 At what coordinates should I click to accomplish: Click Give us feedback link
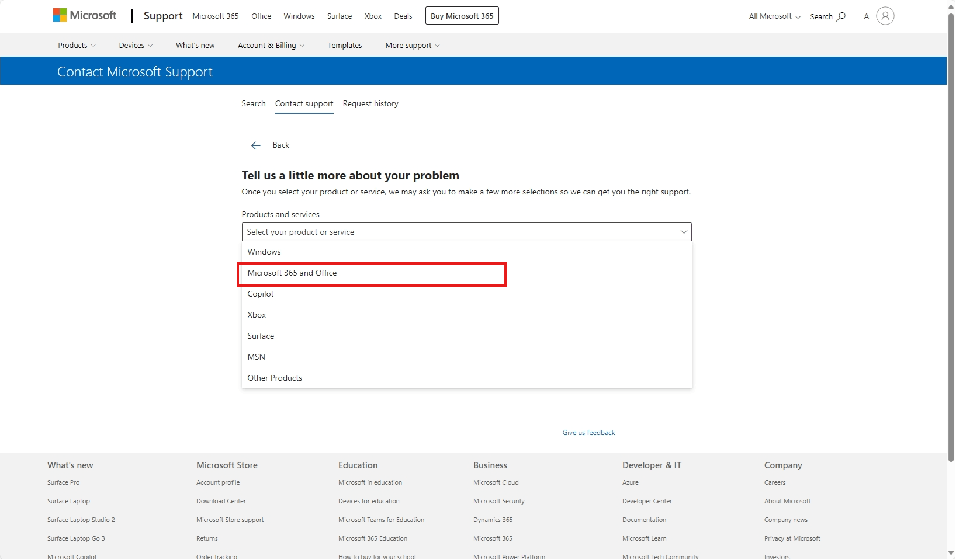coord(589,433)
